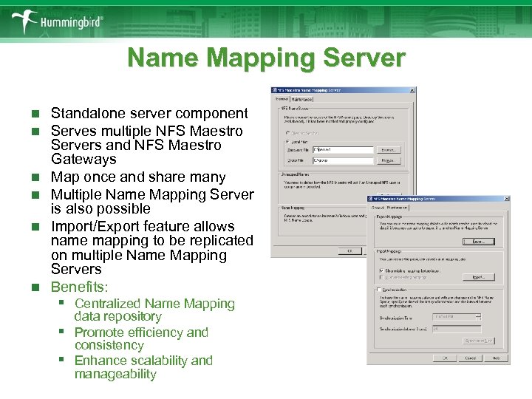Click Cancel in the front dialog
The height and width of the screenshot is (399, 532).
tap(470, 358)
